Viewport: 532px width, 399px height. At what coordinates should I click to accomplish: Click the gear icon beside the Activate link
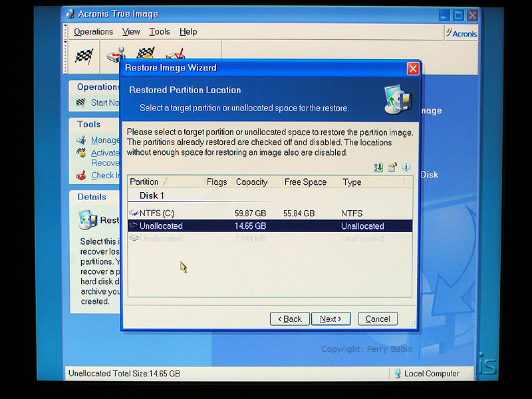81,152
